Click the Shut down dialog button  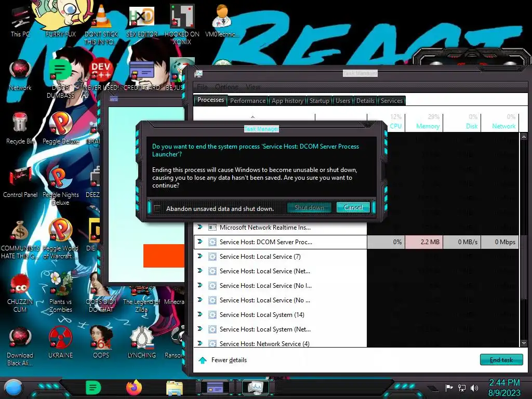tap(309, 208)
